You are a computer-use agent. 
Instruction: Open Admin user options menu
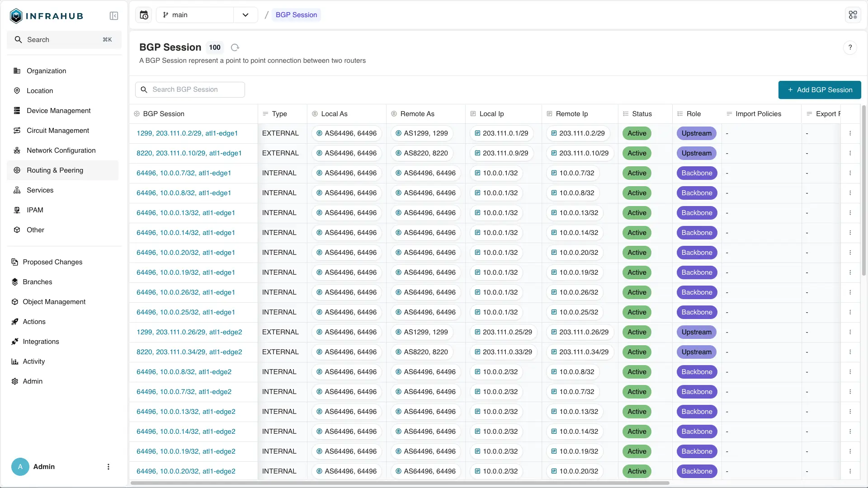pos(108,467)
